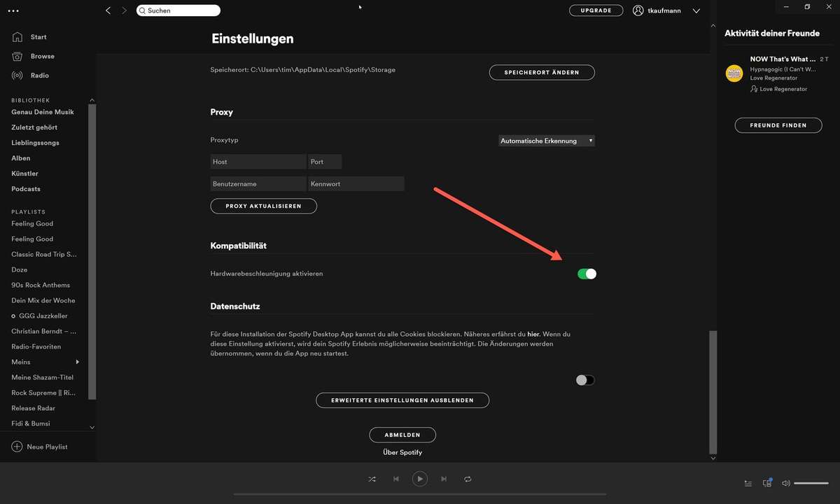
Task: Adjust the volume slider
Action: (x=811, y=483)
